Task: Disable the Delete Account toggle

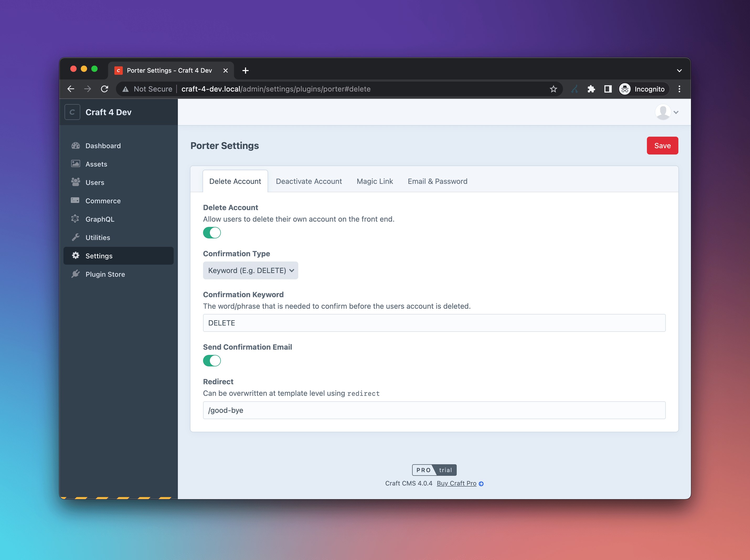Action: coord(212,233)
